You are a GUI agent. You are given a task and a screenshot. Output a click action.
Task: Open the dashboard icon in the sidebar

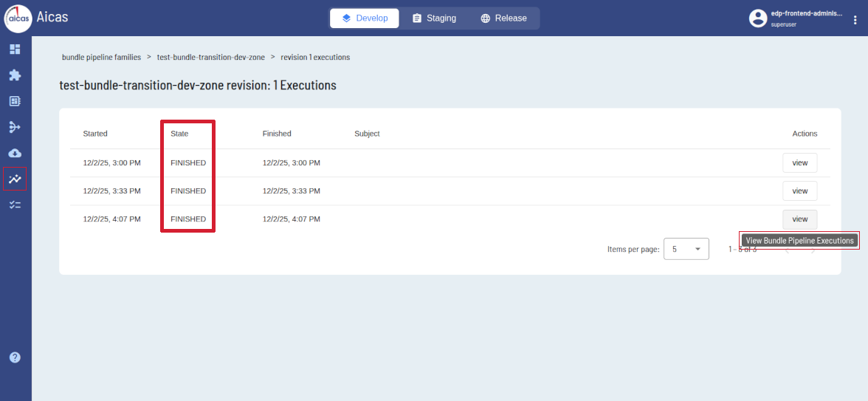click(15, 49)
